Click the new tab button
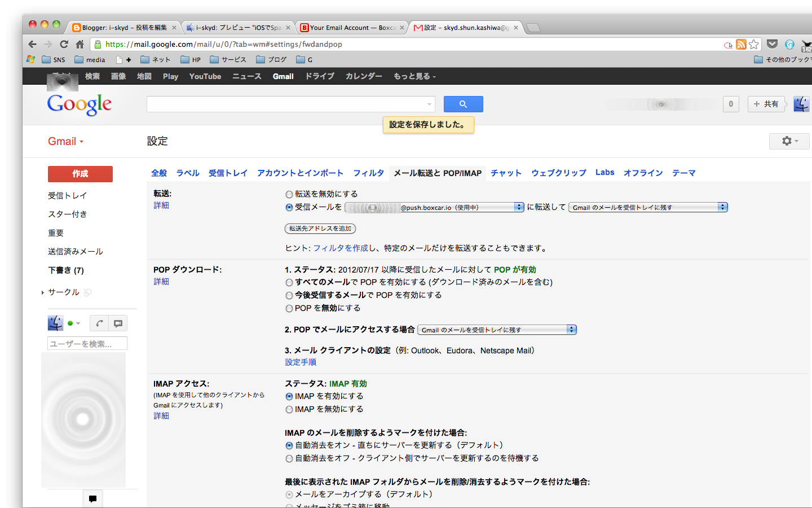 point(533,28)
